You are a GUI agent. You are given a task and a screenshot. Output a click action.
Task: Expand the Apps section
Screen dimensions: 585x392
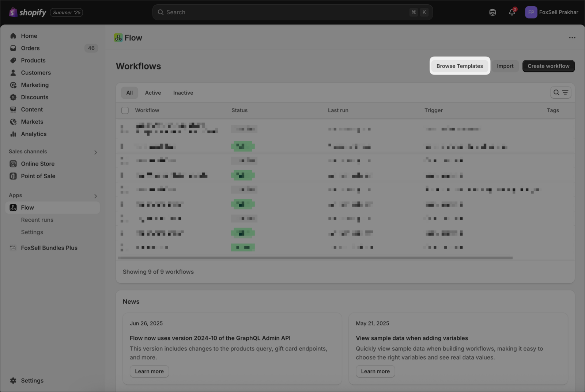95,195
